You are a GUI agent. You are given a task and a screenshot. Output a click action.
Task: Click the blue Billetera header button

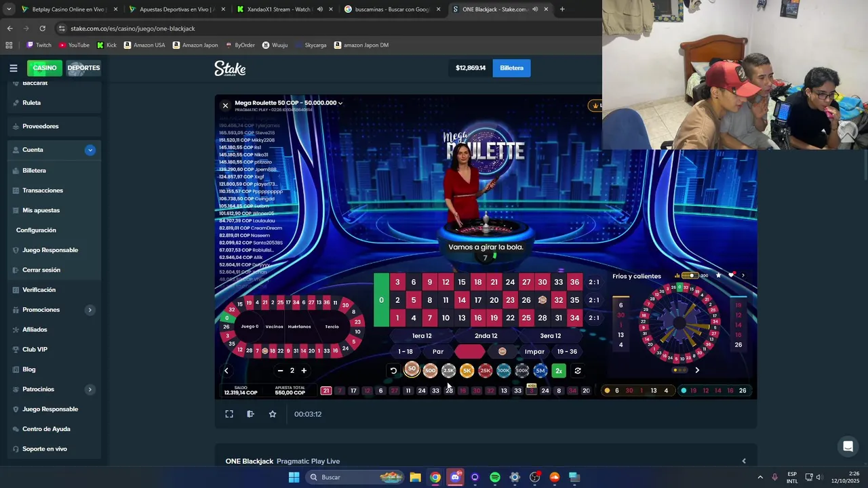(512, 68)
